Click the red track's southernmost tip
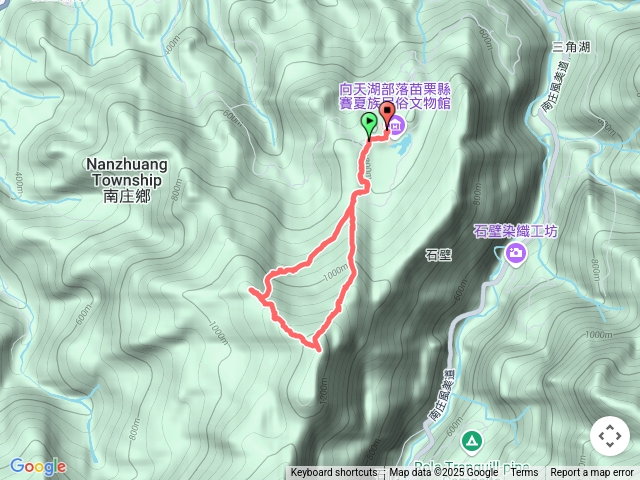The image size is (640, 480). (x=318, y=349)
